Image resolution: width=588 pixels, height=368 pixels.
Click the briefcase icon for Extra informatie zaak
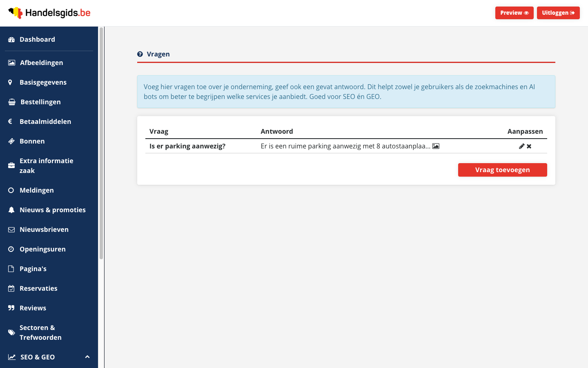(x=11, y=166)
